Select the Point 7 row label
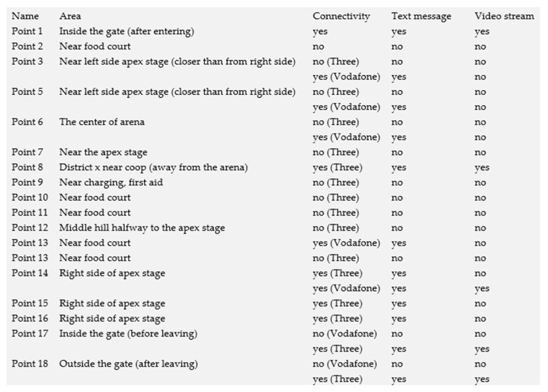The image size is (548, 392). [x=27, y=152]
